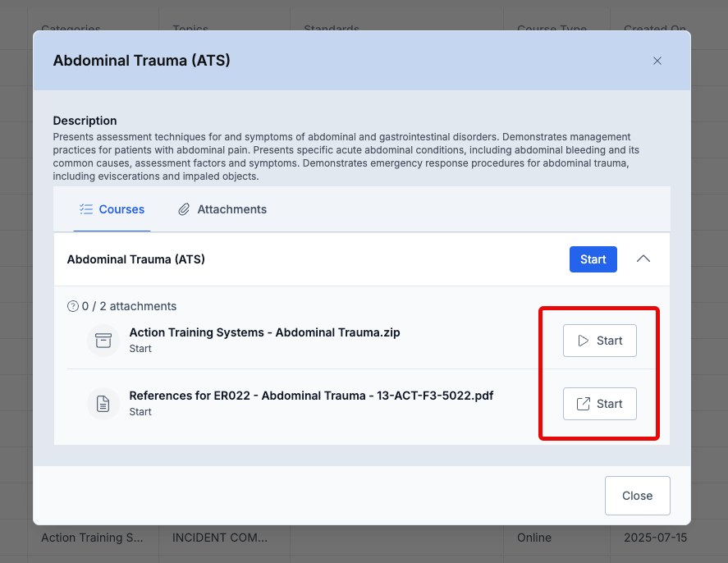Click the question mark help icon by the attachments count
Screen dimensions: 728x563
73,306
